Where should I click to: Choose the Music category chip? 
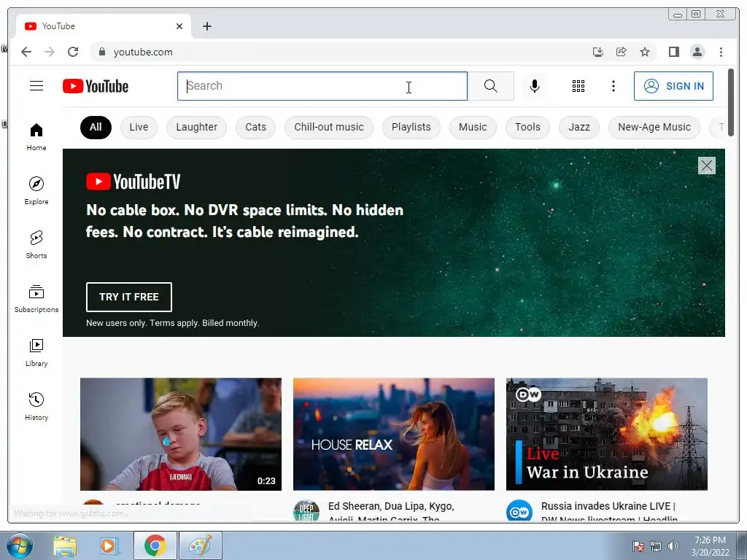(x=473, y=127)
